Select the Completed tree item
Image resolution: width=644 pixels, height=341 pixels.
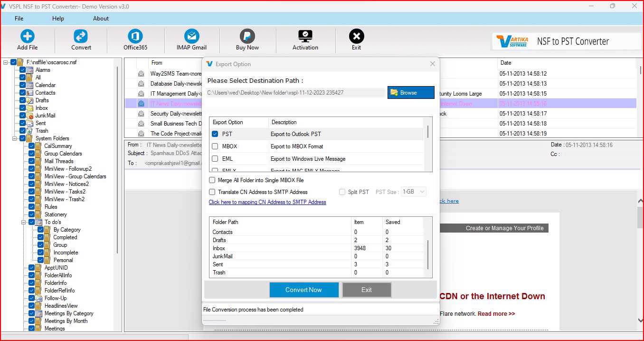(x=65, y=237)
